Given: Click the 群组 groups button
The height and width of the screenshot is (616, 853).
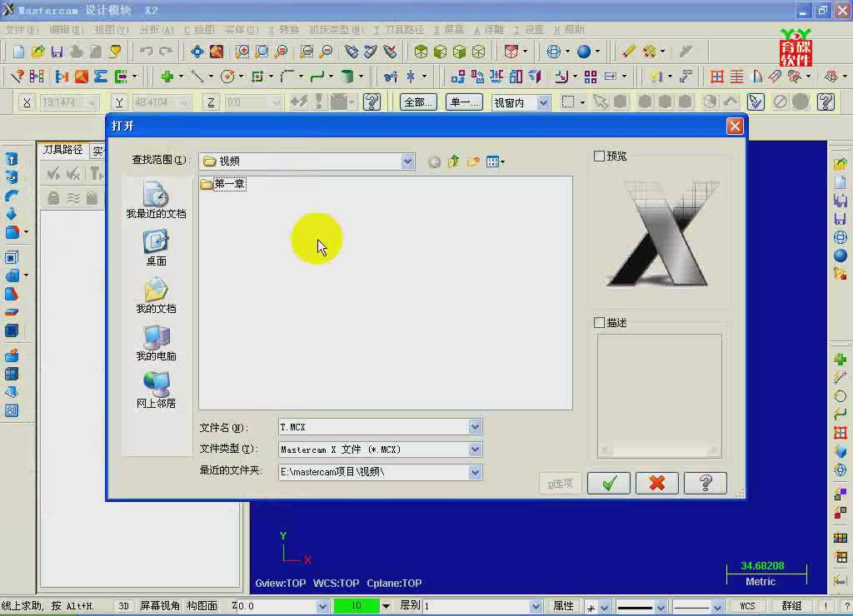Looking at the screenshot, I should pos(791,606).
